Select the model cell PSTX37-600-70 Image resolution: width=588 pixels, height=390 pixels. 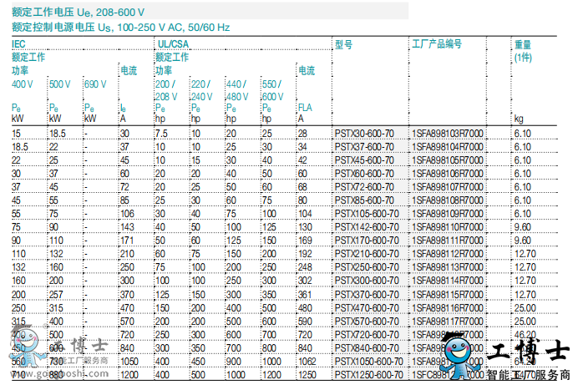(364, 147)
